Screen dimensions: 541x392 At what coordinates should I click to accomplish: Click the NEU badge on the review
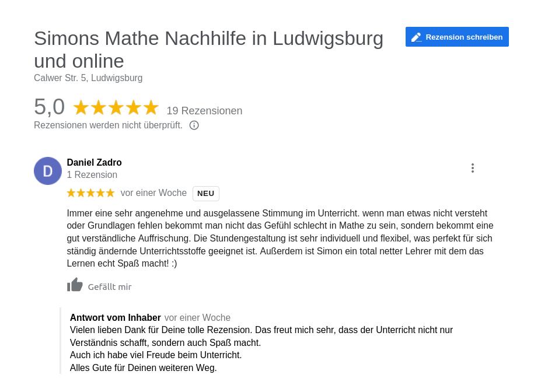[205, 194]
